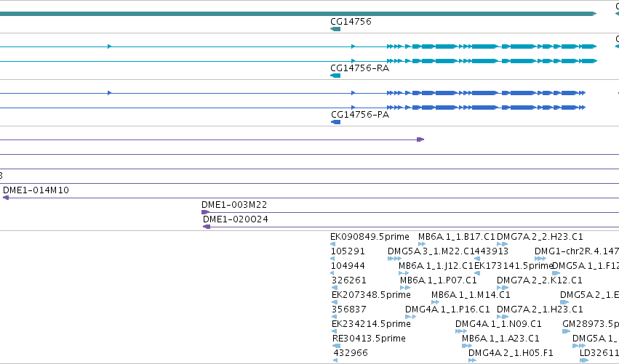Select the EST arrow glyph under DMG5A.3_1.M22.C1
Viewport: 619px width, 364px height.
coord(394,259)
